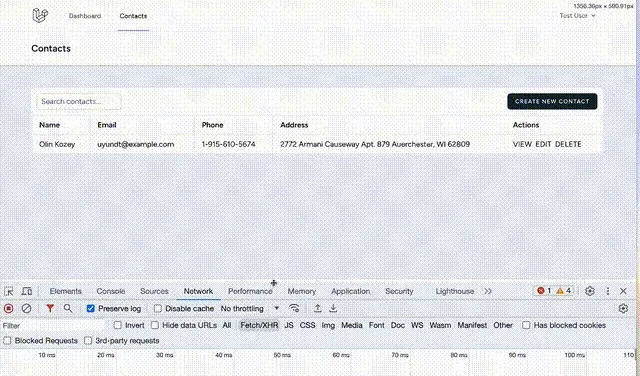
Task: Filter requests by Font type
Action: click(x=376, y=325)
